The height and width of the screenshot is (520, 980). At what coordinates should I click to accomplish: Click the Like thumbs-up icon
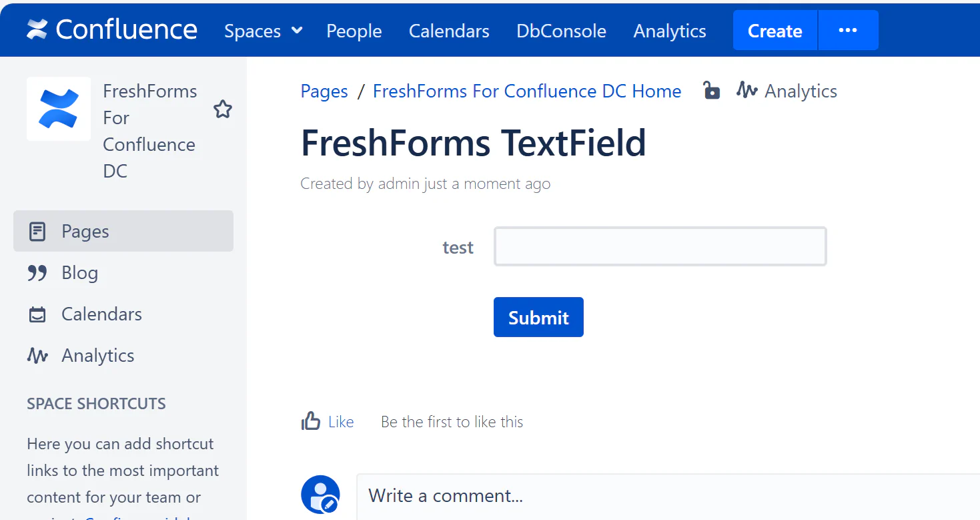click(x=311, y=421)
